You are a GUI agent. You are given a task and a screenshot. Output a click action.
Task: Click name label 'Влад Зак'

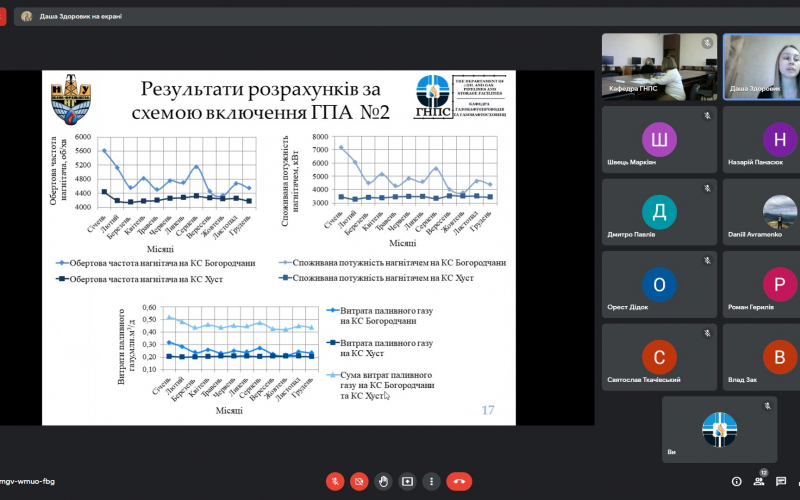tap(742, 380)
